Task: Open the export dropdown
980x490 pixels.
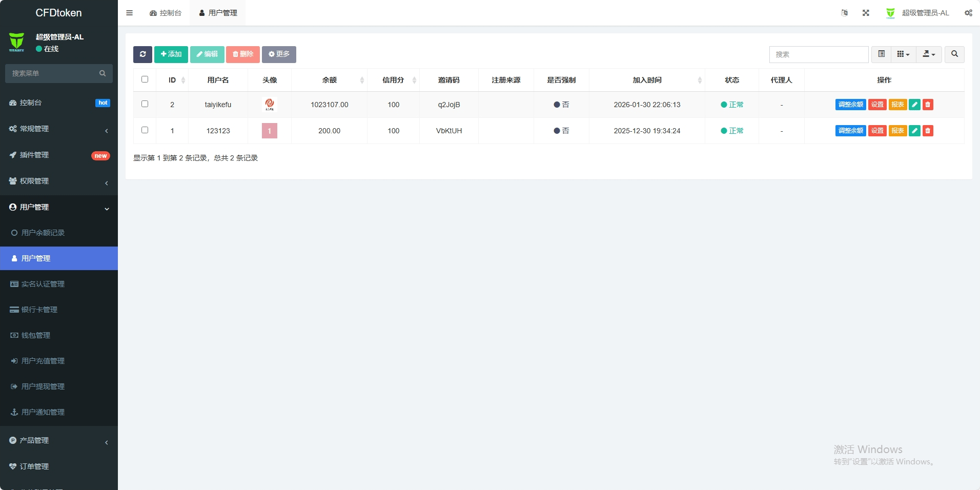Action: tap(929, 54)
